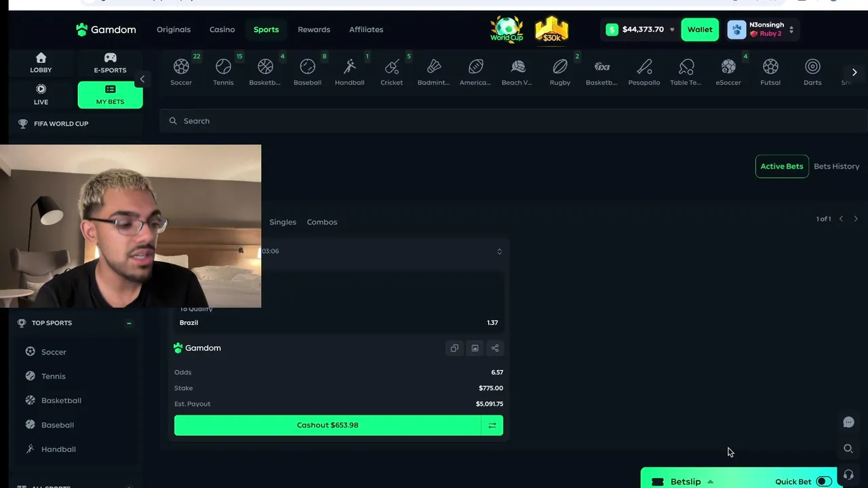The height and width of the screenshot is (488, 868).
Task: Open the eSoccer sport icon
Action: (728, 71)
